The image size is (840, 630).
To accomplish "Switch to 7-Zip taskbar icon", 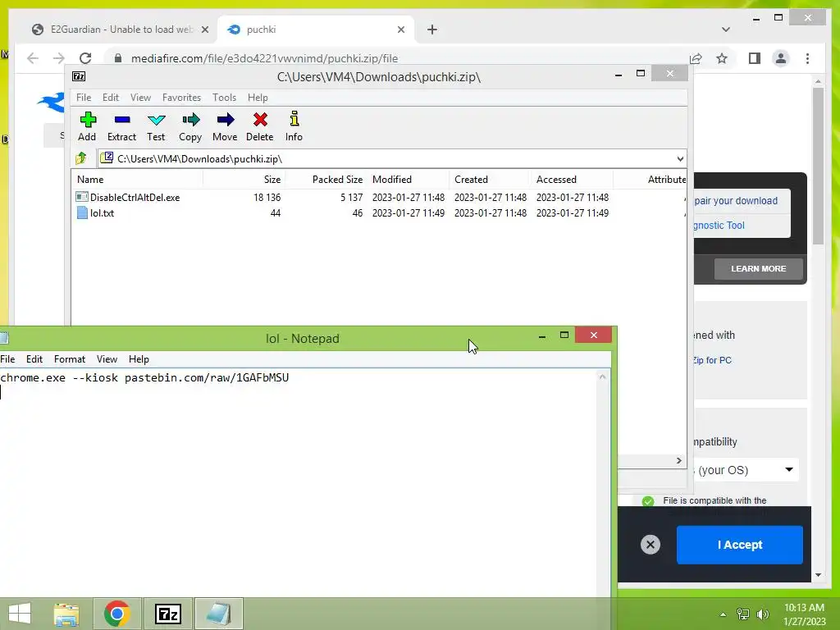I will click(167, 614).
